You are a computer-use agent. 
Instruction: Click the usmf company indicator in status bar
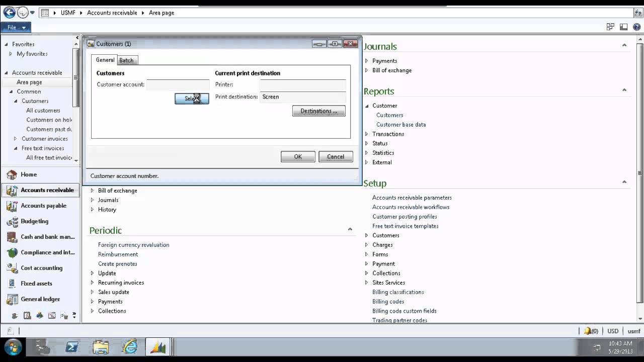click(x=634, y=331)
